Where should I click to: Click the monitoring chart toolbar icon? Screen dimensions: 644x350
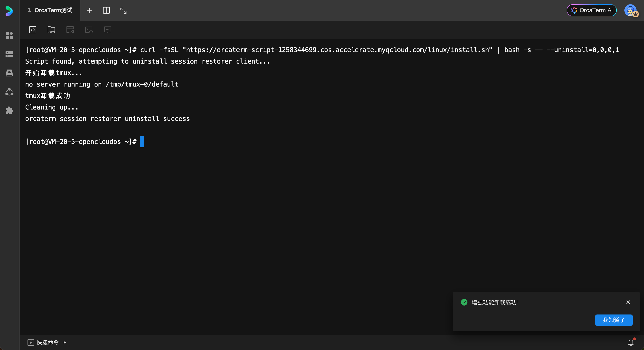[108, 30]
